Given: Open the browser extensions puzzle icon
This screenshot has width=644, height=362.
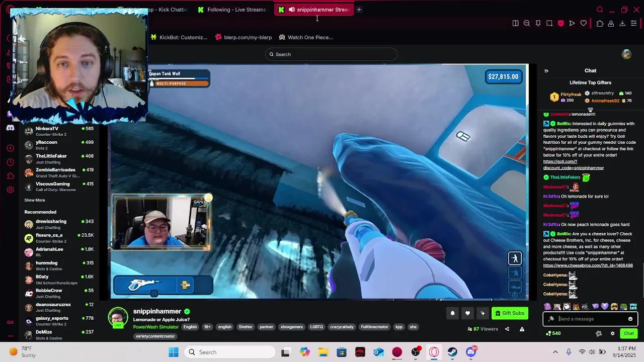Looking at the screenshot, I should tap(600, 23).
